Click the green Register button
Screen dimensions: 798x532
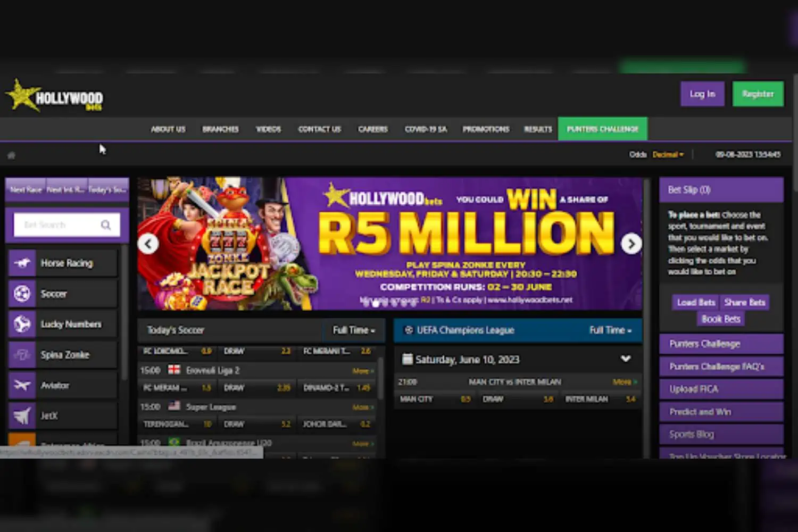pos(758,94)
